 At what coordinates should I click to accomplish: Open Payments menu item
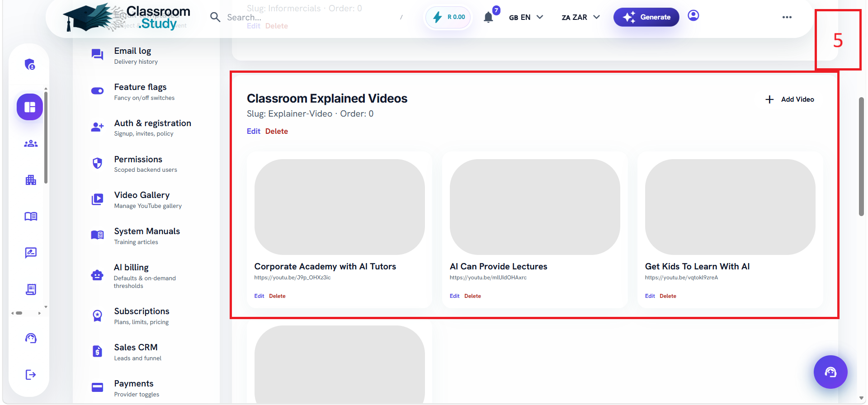[146, 388]
